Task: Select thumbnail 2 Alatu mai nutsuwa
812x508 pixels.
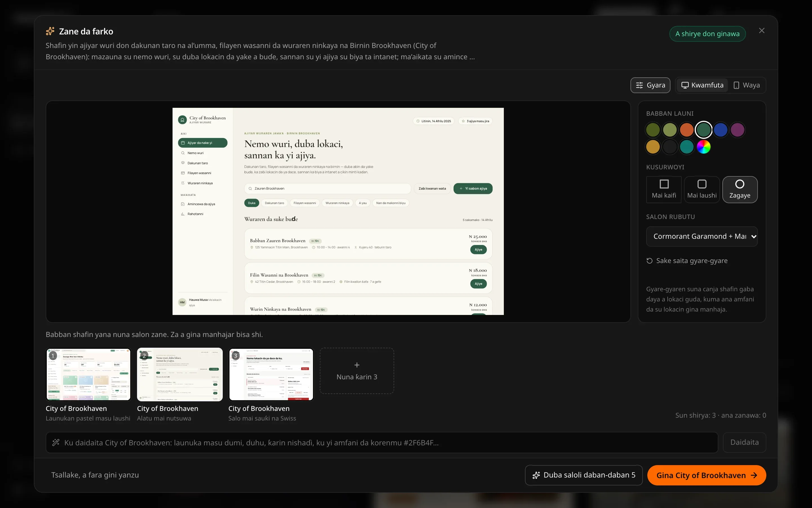Action: [180, 374]
